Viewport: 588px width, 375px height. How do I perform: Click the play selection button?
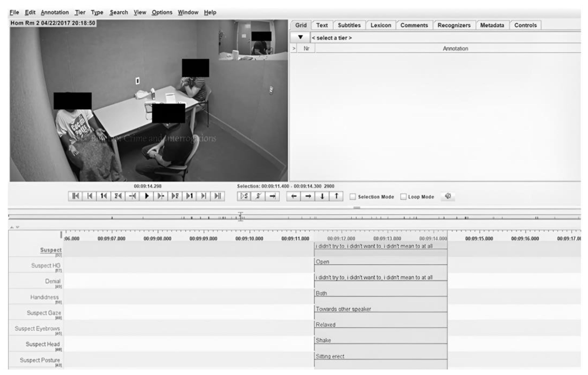click(x=244, y=196)
